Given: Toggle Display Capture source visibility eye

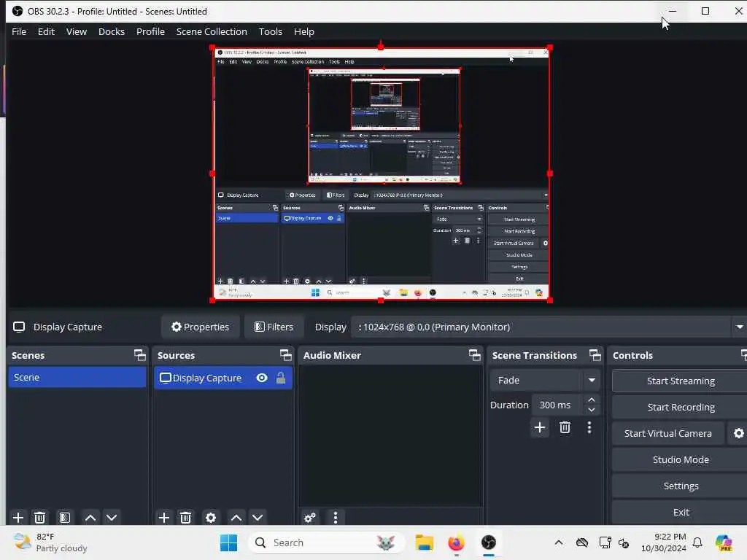Looking at the screenshot, I should coord(262,378).
